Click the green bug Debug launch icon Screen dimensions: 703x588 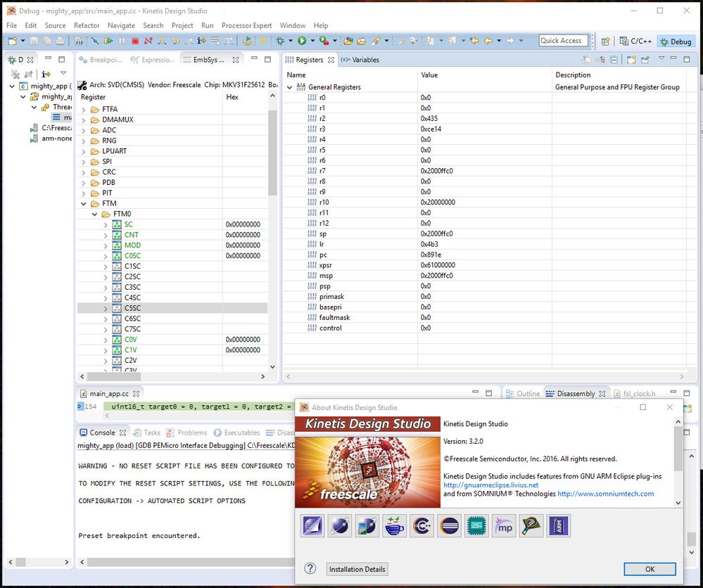coord(280,41)
